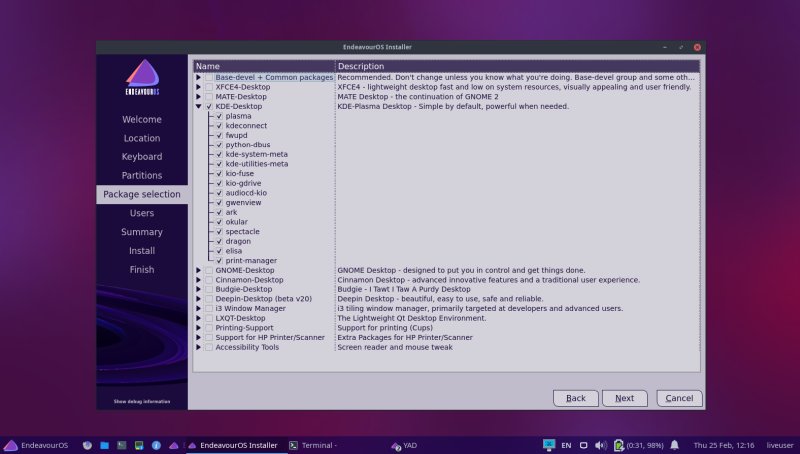The height and width of the screenshot is (454, 800).
Task: Switch to the EndeavourOS Installer taskbar window
Action: click(233, 445)
